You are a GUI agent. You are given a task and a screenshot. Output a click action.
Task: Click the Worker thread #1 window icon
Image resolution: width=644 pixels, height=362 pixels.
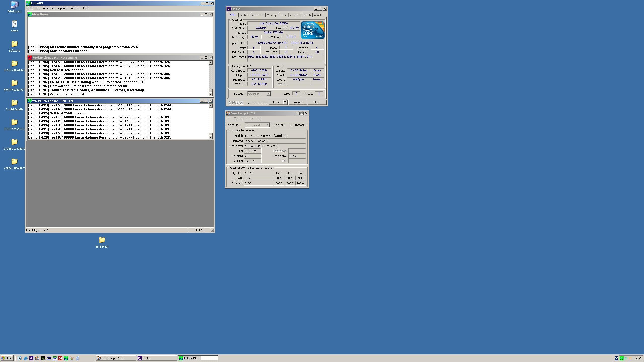click(x=30, y=58)
